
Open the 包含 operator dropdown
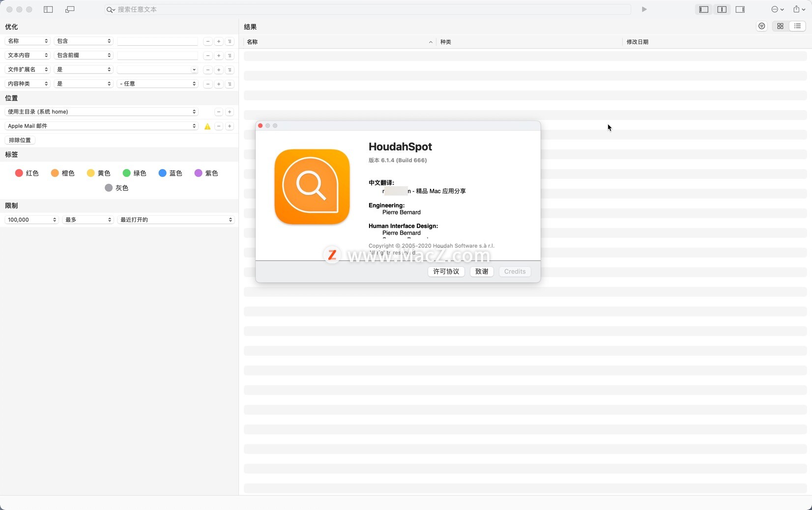pyautogui.click(x=84, y=41)
